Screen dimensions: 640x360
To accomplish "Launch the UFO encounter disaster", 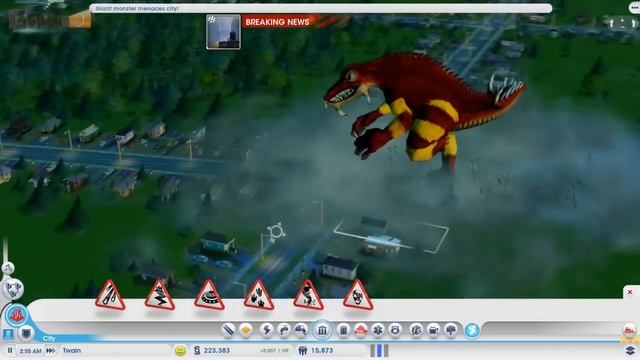I will click(x=209, y=295).
